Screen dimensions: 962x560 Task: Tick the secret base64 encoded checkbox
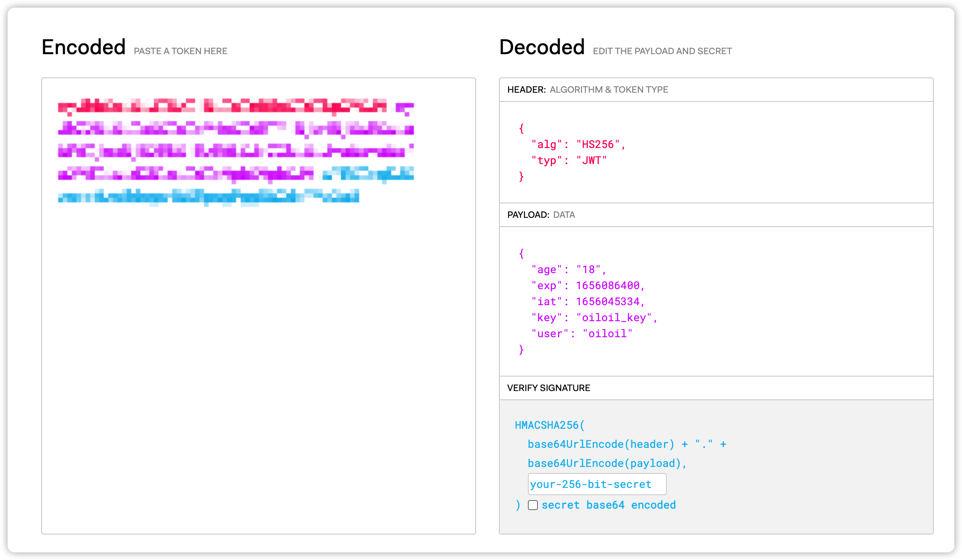pyautogui.click(x=532, y=505)
